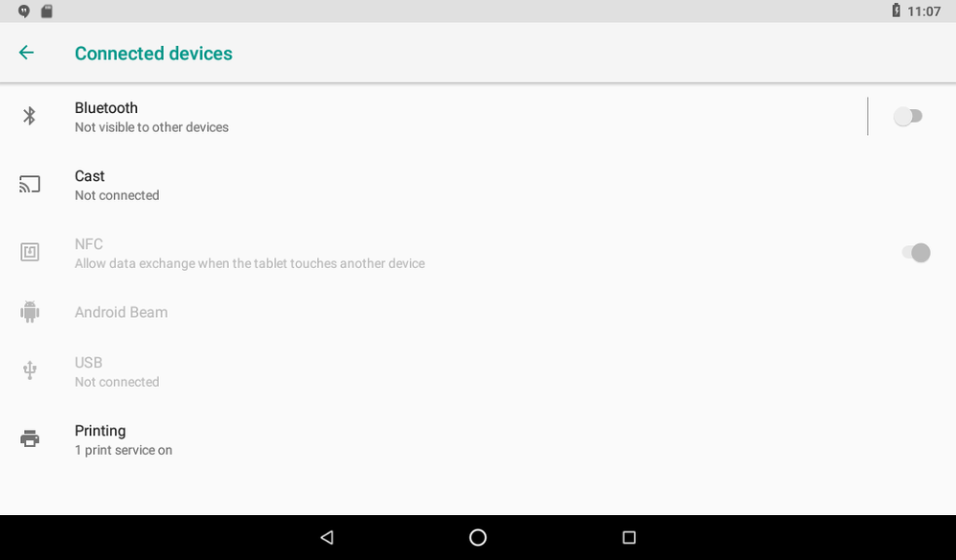Select the Android Beam option

[x=478, y=312]
